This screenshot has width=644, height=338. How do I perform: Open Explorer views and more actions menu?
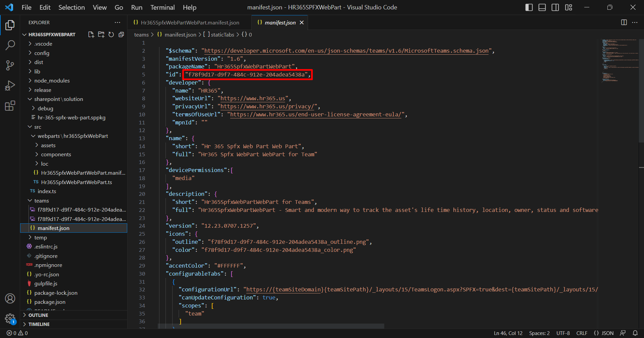[117, 22]
